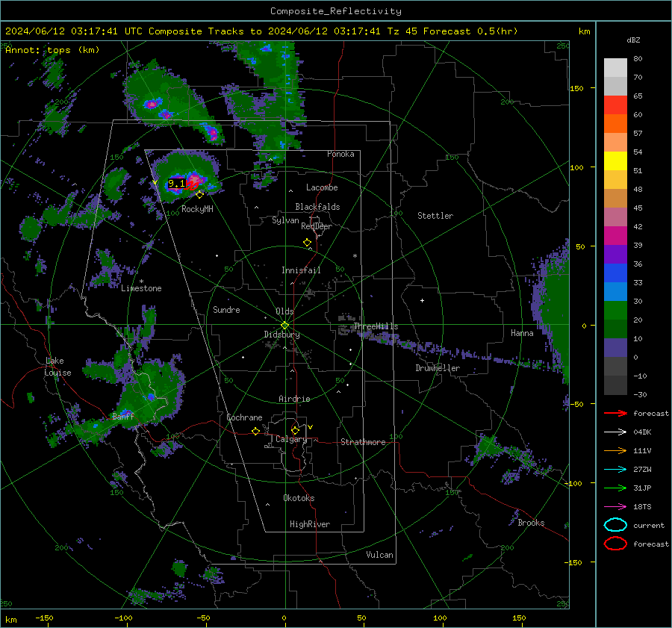
Task: Click the Okotoks label
Action: pyautogui.click(x=299, y=498)
